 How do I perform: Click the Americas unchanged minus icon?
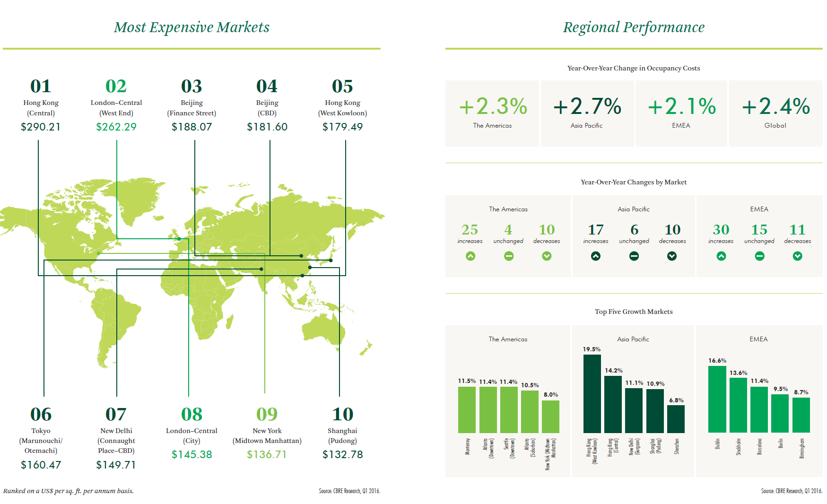pos(509,256)
